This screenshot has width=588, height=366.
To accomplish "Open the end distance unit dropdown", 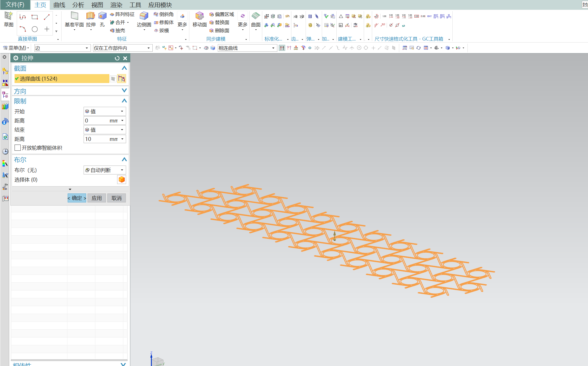I will (x=122, y=139).
